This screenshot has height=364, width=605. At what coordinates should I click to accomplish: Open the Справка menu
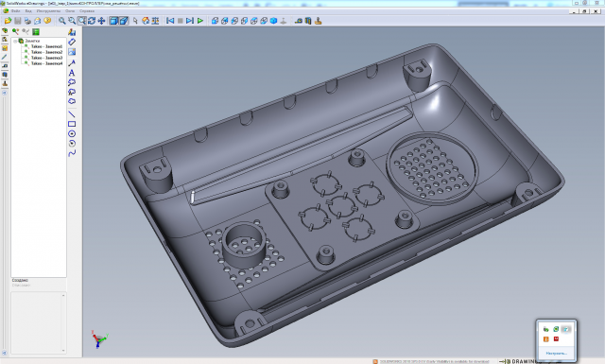[x=87, y=10]
